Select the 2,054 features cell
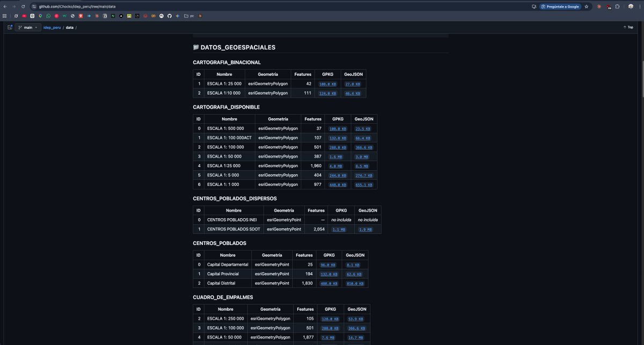The image size is (644, 345). point(316,229)
